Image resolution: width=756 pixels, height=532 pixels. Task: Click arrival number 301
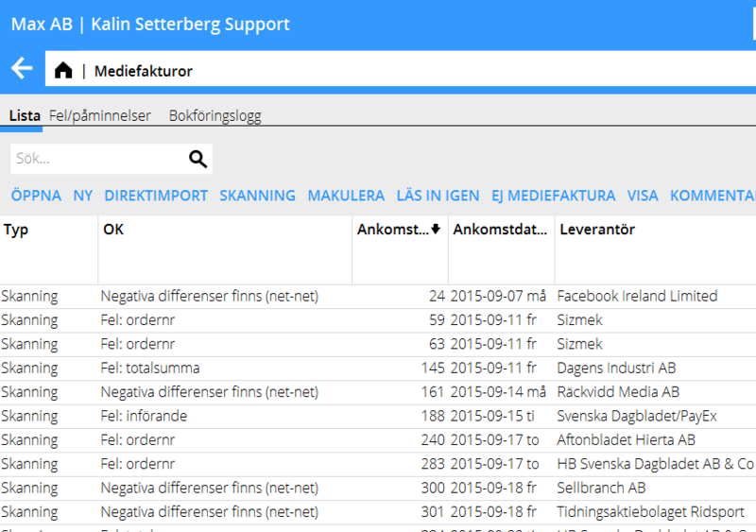pyautogui.click(x=433, y=512)
